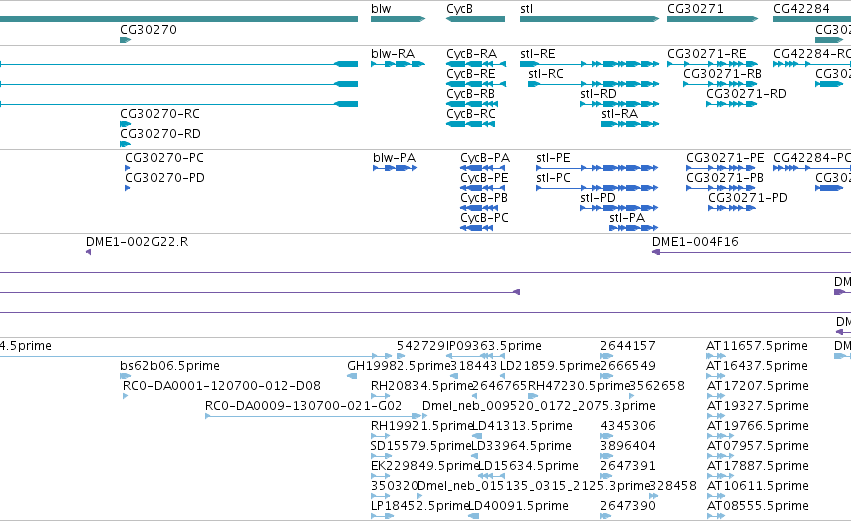Click the AT19766.5prime EST label

(758, 427)
